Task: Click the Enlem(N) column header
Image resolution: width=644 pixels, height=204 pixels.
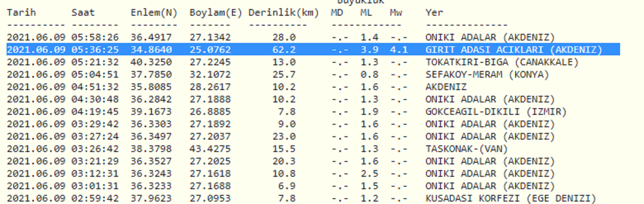Action: pyautogui.click(x=154, y=13)
